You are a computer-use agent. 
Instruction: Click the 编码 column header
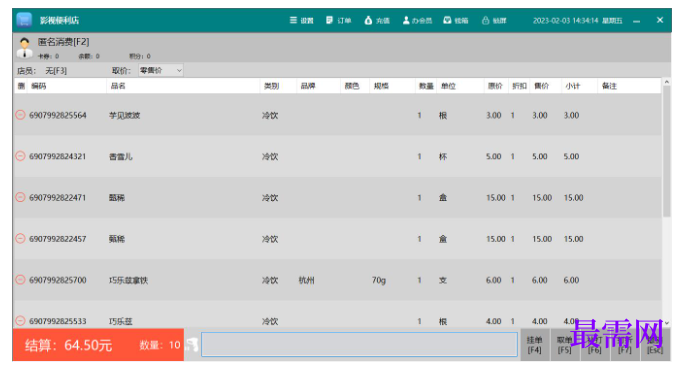point(38,86)
